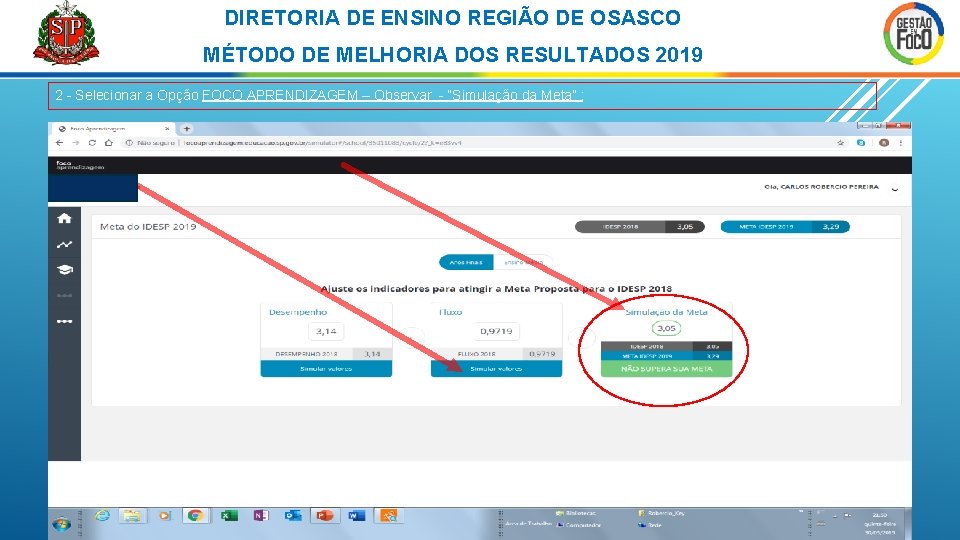Go forward with the browser forward arrow

coord(75,143)
